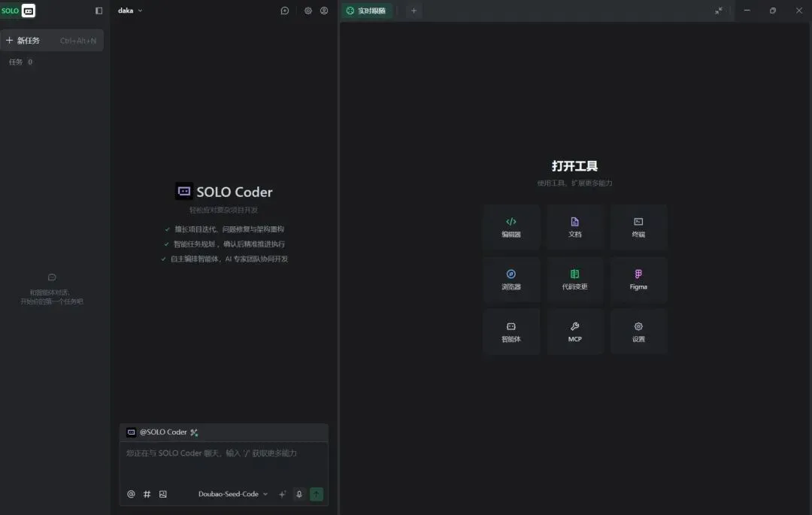Open the 文档 (document) tool

575,227
